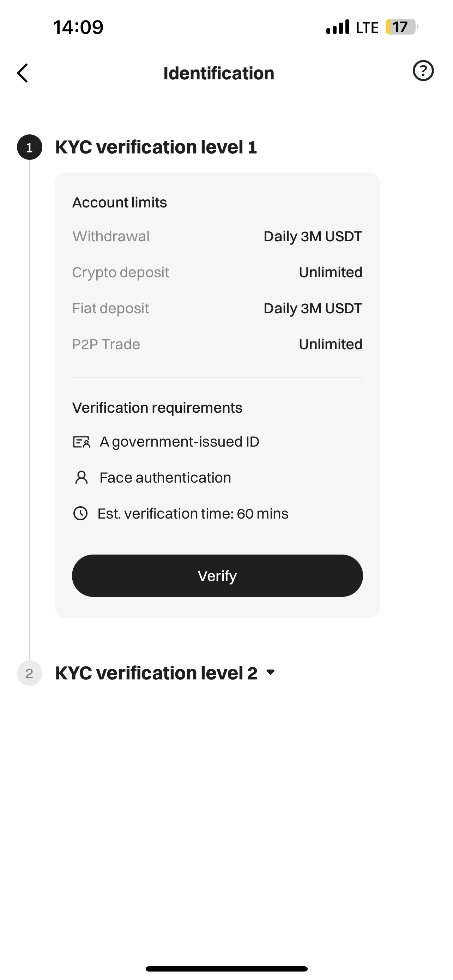Tap the Crypto deposit Unlimited row

(217, 272)
